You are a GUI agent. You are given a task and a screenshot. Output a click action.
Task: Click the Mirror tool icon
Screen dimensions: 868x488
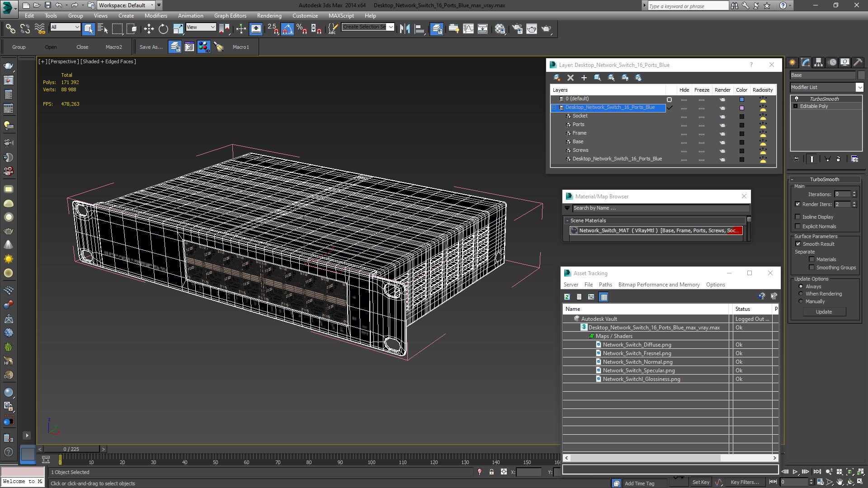coord(405,29)
